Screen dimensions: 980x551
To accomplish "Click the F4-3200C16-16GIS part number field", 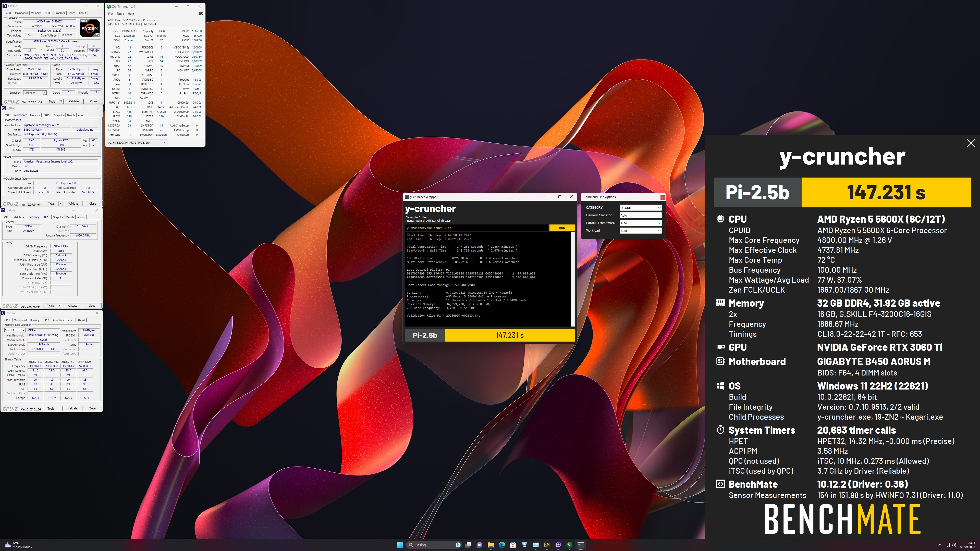I will tap(44, 349).
